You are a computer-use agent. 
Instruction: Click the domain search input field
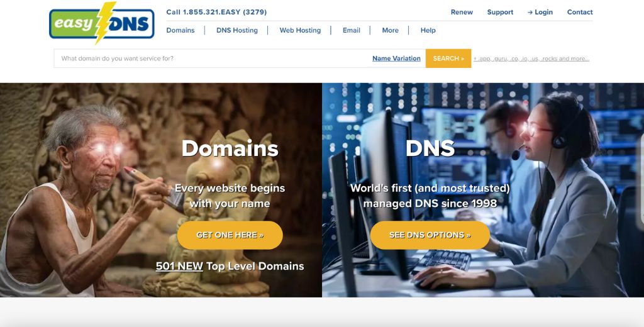[211, 58]
